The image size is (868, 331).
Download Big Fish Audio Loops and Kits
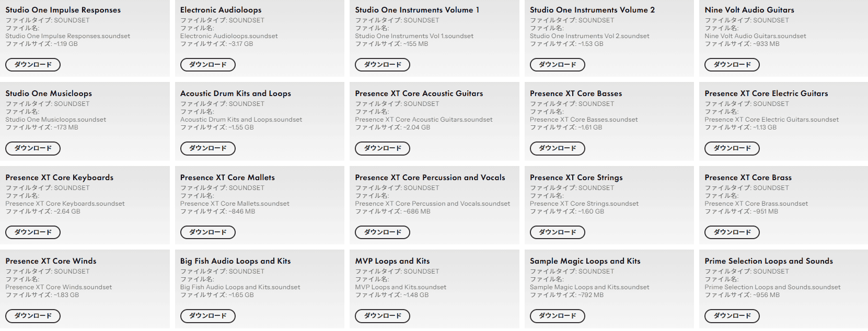point(207,316)
